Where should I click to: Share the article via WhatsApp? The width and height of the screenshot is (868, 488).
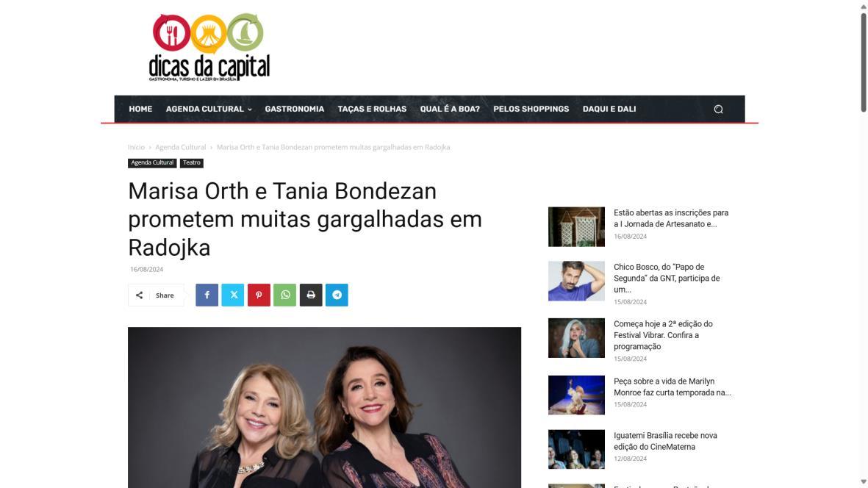coord(284,295)
